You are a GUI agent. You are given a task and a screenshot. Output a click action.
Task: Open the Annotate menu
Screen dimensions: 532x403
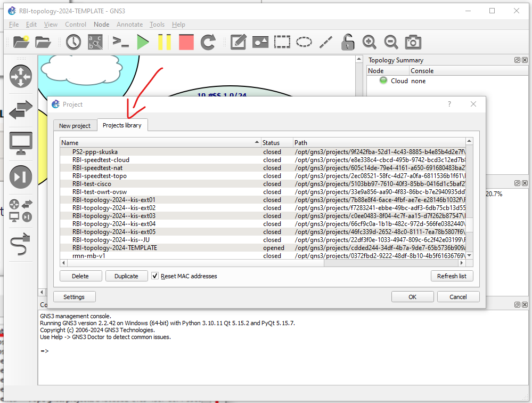coord(129,25)
